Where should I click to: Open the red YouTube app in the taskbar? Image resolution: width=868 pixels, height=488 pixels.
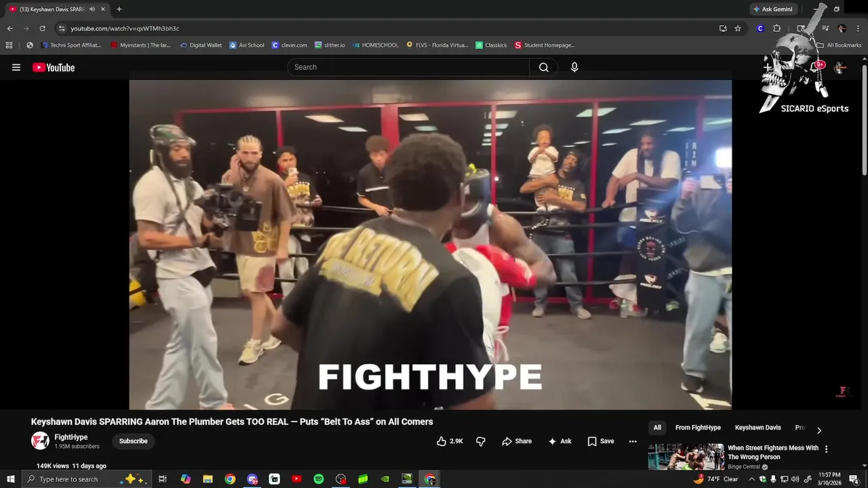[296, 479]
